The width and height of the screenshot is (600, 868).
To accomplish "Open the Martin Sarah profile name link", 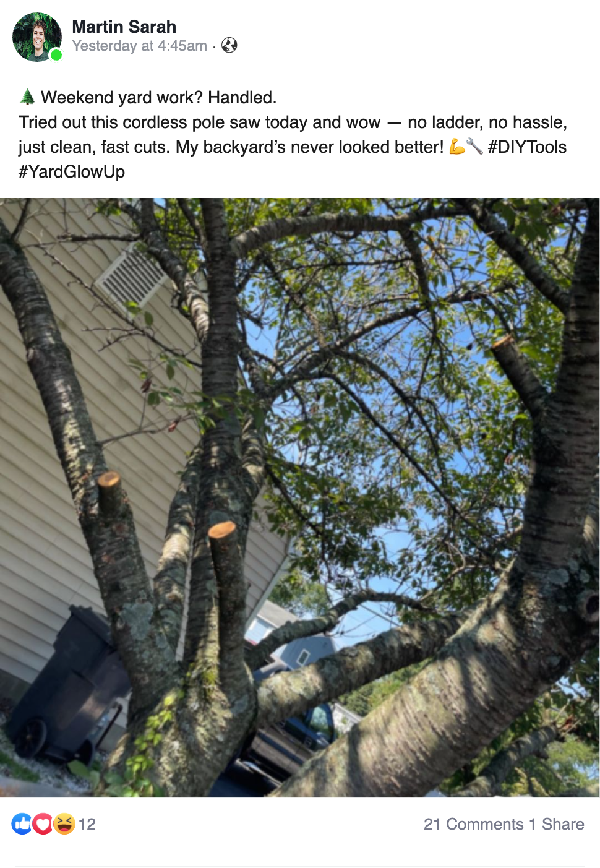I will 124,27.
